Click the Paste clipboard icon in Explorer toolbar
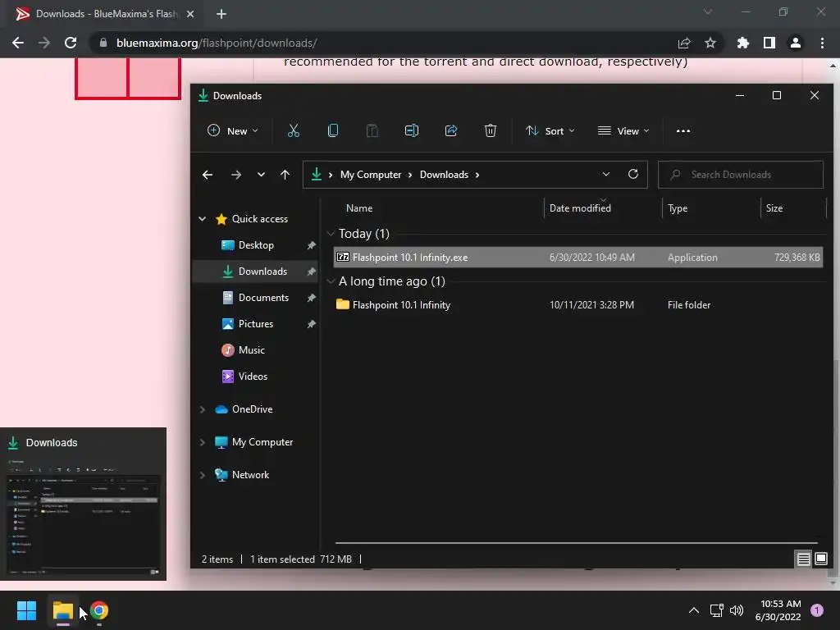The height and width of the screenshot is (630, 840). (372, 130)
